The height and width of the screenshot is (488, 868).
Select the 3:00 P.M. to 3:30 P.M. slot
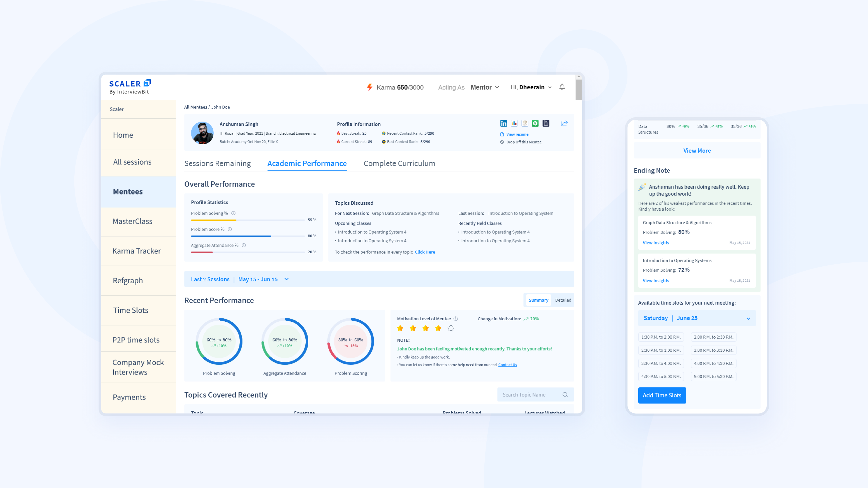point(713,350)
